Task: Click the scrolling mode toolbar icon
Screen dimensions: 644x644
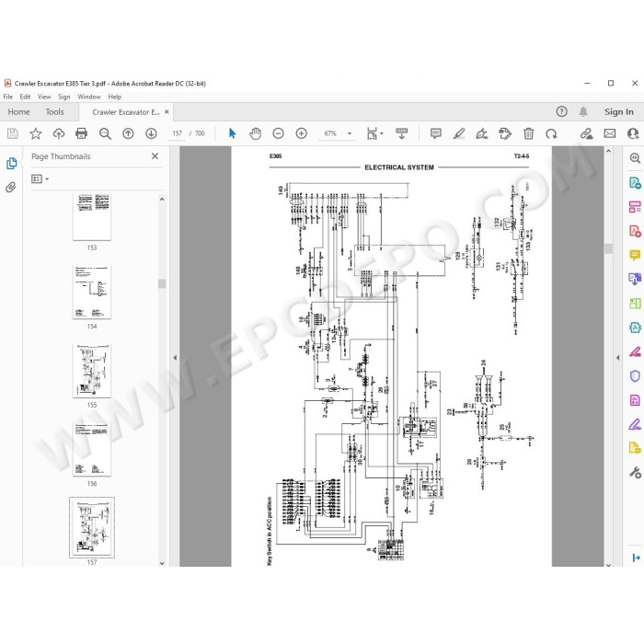Action: pyautogui.click(x=401, y=133)
